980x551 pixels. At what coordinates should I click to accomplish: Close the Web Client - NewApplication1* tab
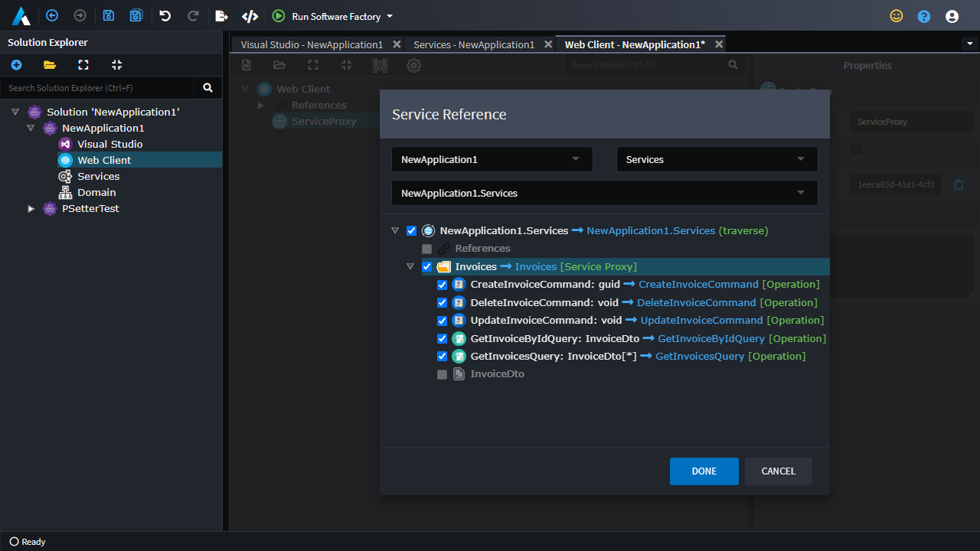click(x=719, y=44)
